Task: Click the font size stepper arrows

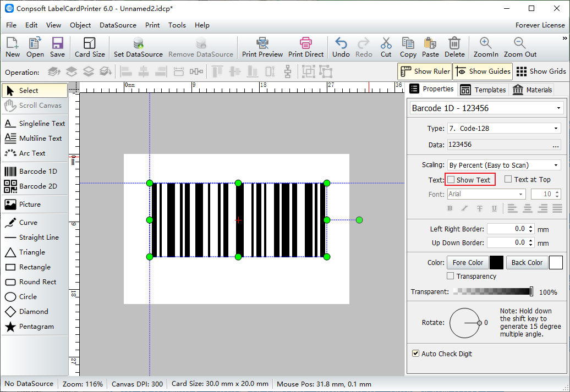Action: tap(557, 194)
